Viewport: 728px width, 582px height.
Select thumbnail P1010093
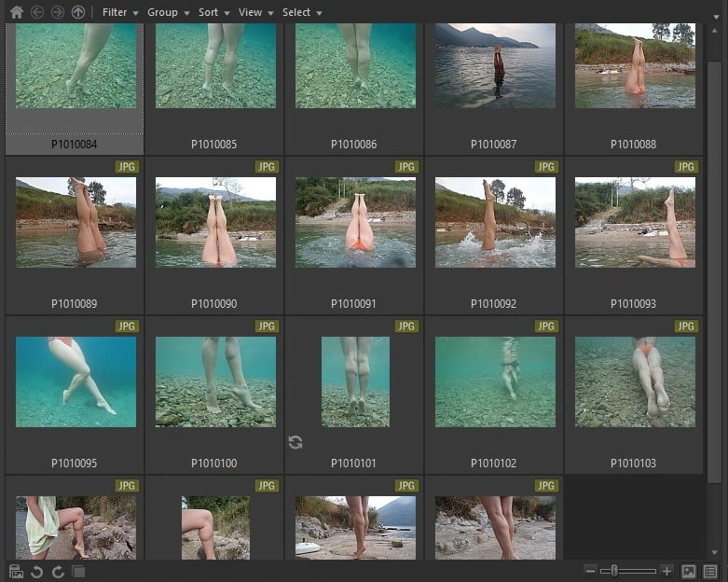635,223
